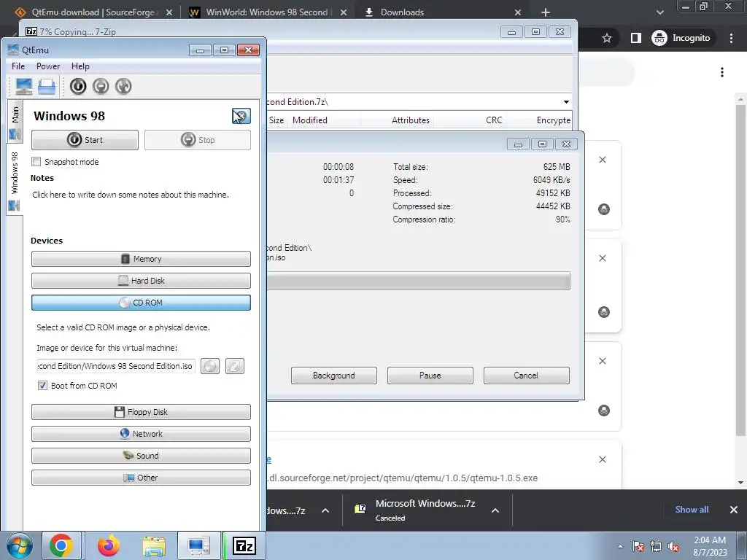Show hidden system tray icons
The height and width of the screenshot is (560, 747).
(x=620, y=547)
